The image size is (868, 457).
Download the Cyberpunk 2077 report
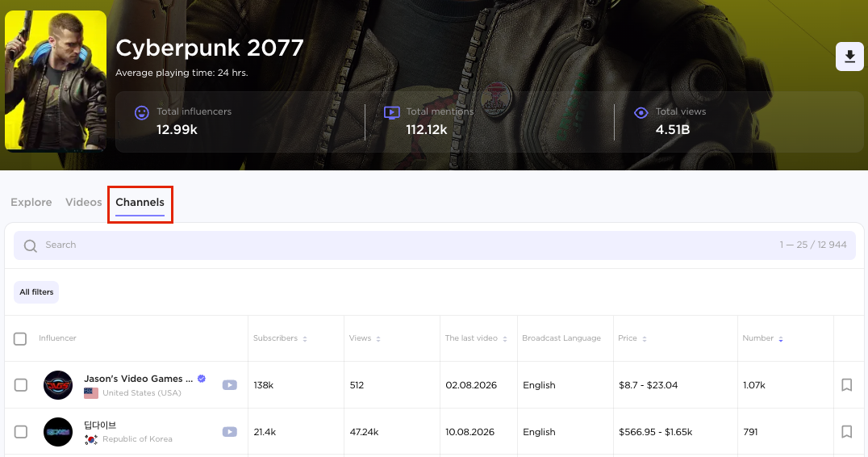849,57
